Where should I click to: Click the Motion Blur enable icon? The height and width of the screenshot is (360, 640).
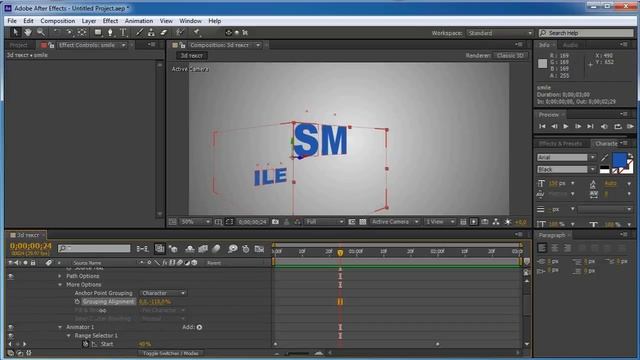tap(216, 249)
